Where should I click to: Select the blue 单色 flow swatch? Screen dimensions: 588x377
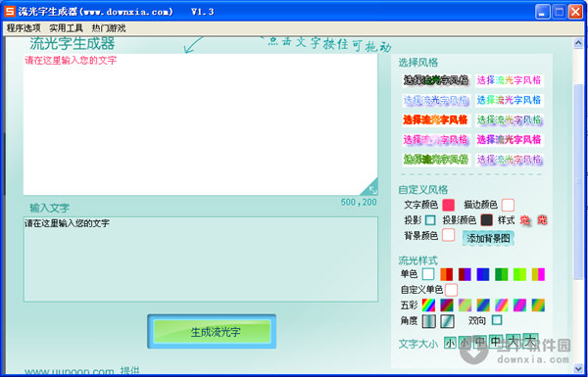click(483, 274)
